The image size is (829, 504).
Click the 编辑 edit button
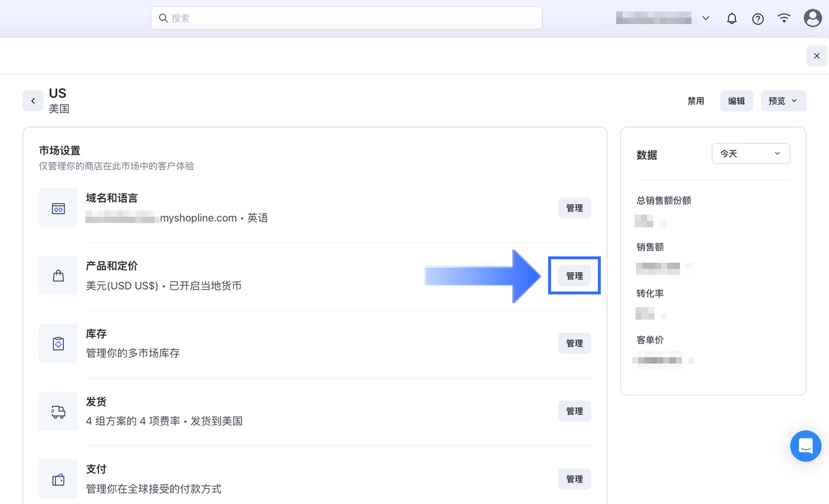[x=736, y=101]
